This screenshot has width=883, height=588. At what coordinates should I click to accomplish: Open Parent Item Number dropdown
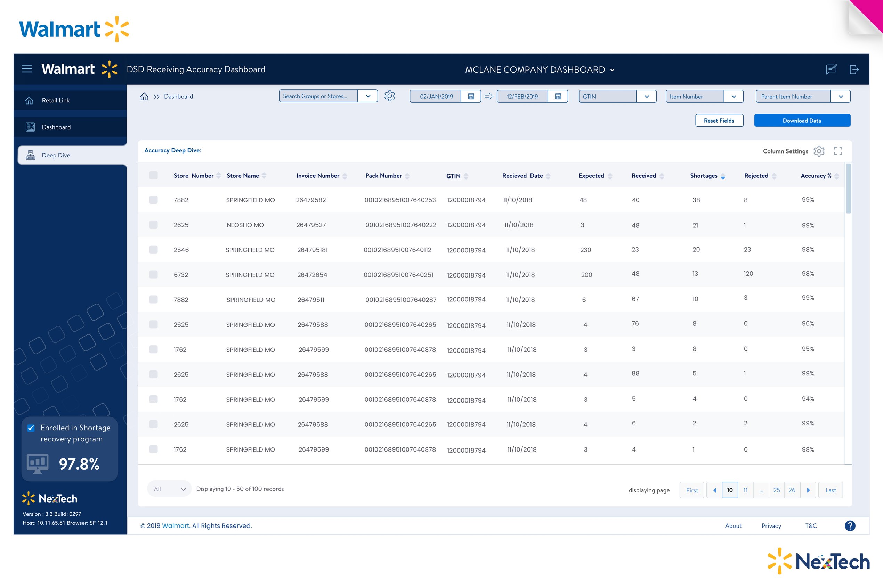tap(841, 96)
